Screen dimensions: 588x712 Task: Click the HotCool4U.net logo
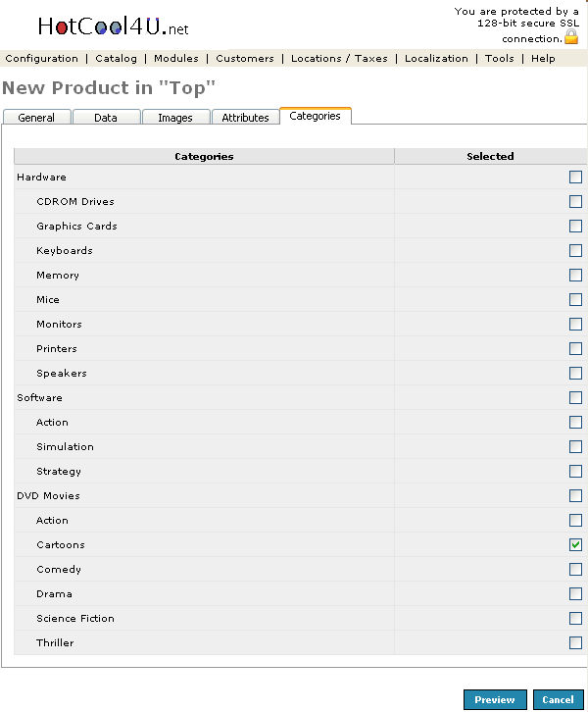113,26
